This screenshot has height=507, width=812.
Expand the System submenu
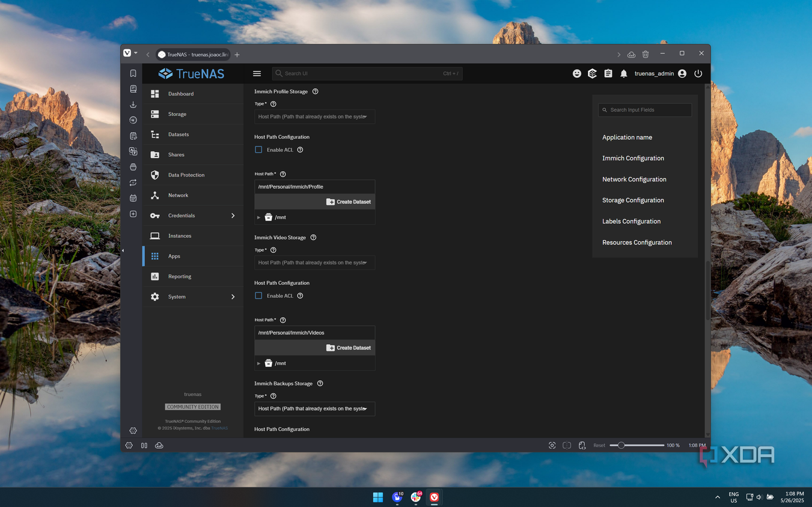point(193,297)
